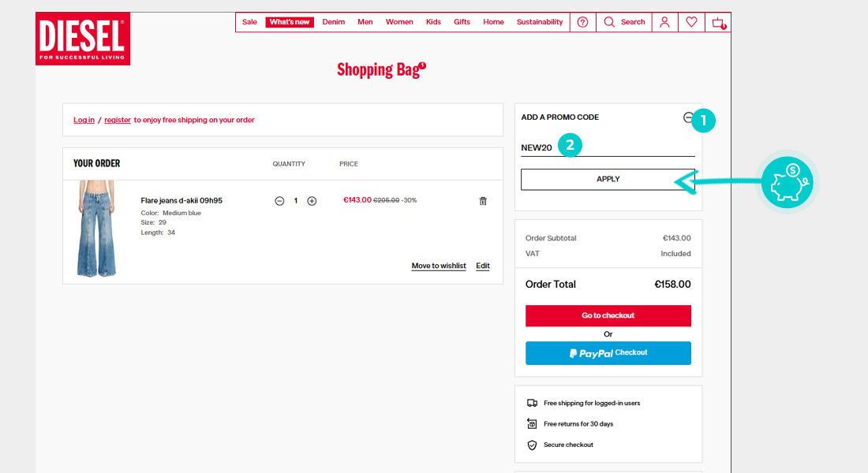Decrease jeans quantity with minus button
Viewport: 868px width, 473px height.
pyautogui.click(x=279, y=201)
